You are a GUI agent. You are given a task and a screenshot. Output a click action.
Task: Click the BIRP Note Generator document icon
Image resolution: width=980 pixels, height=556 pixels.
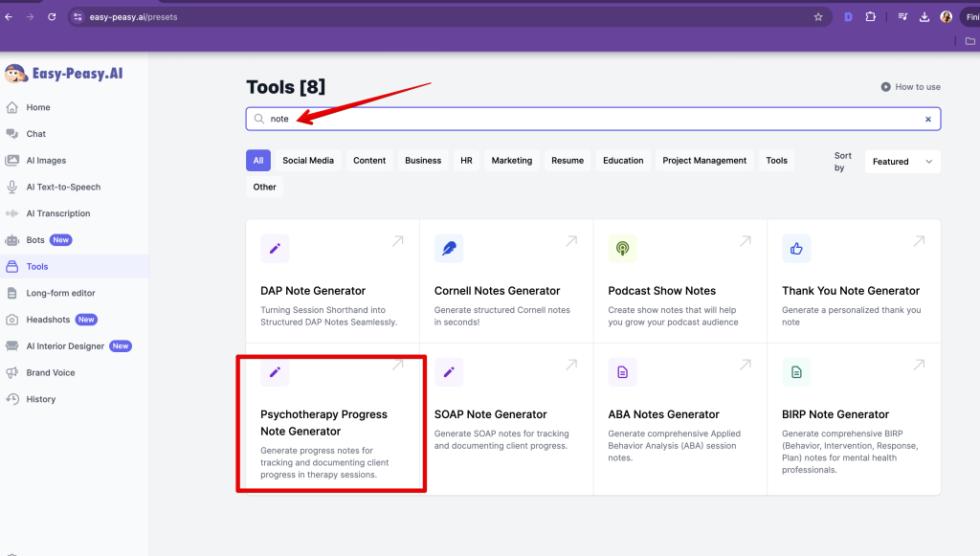click(x=796, y=372)
